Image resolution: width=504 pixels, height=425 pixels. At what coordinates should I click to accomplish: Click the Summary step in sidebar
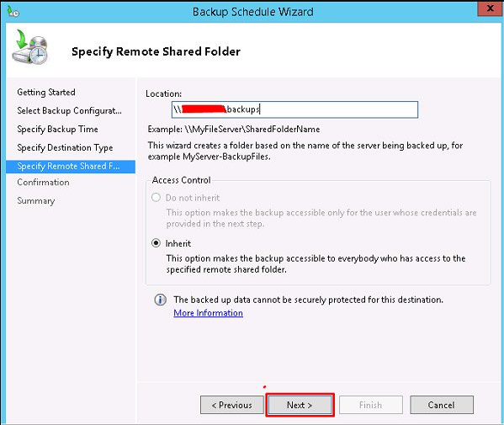[x=36, y=200]
